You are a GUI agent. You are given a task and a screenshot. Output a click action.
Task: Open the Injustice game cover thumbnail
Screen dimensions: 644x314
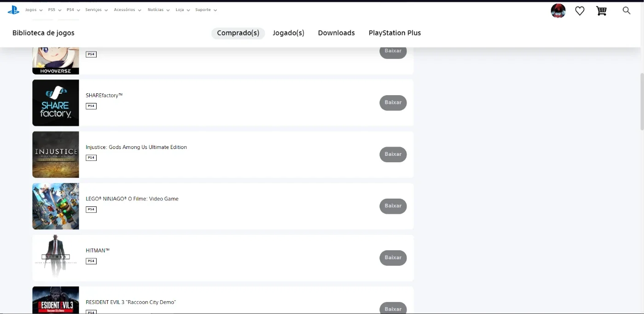(x=56, y=154)
